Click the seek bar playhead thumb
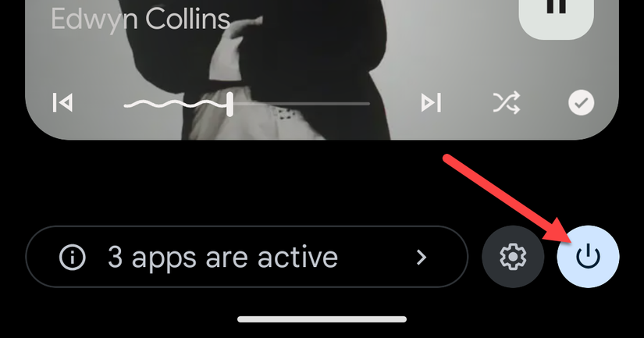The image size is (644, 338). 230,104
